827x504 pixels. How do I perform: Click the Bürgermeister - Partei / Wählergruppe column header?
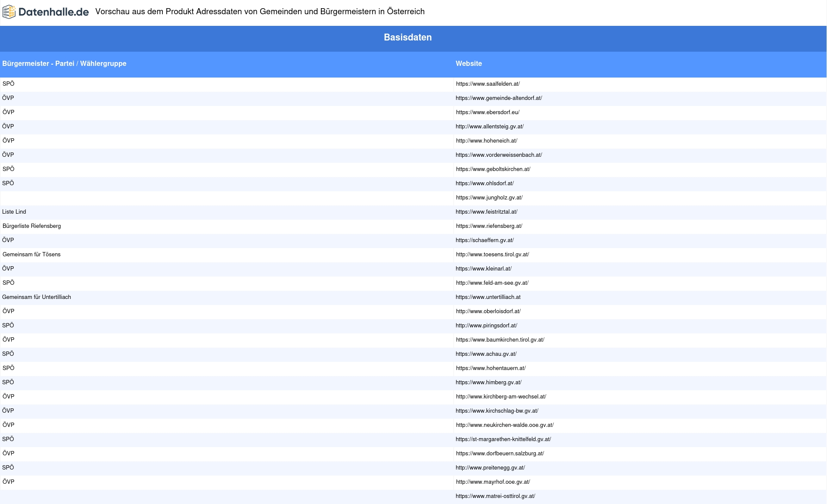[64, 63]
